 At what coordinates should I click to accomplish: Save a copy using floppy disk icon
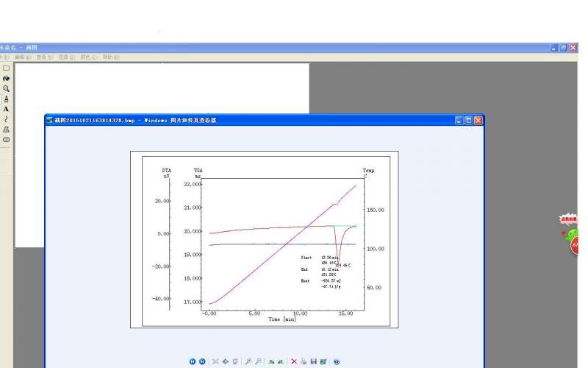(314, 361)
